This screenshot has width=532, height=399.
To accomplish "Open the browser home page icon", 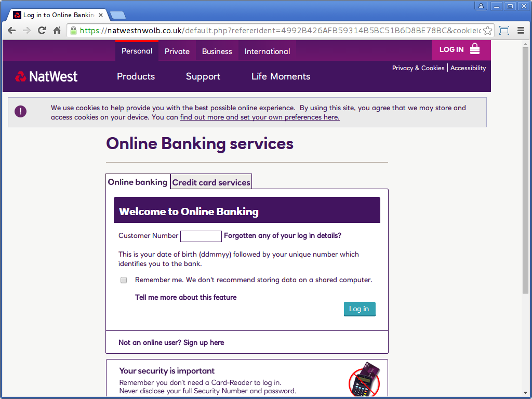I will (57, 31).
